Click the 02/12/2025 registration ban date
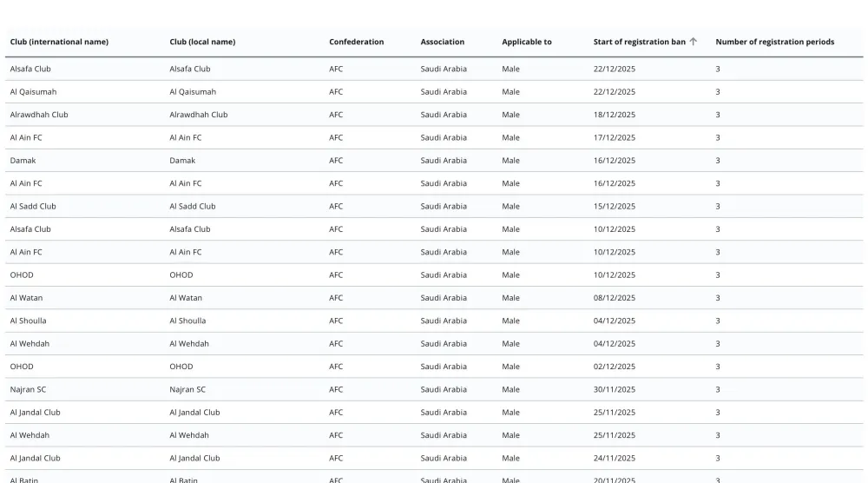868x483 pixels. (x=614, y=367)
